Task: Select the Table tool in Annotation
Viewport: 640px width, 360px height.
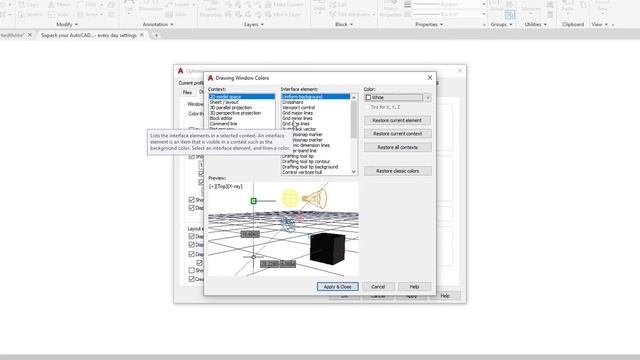Action: pyautogui.click(x=176, y=14)
